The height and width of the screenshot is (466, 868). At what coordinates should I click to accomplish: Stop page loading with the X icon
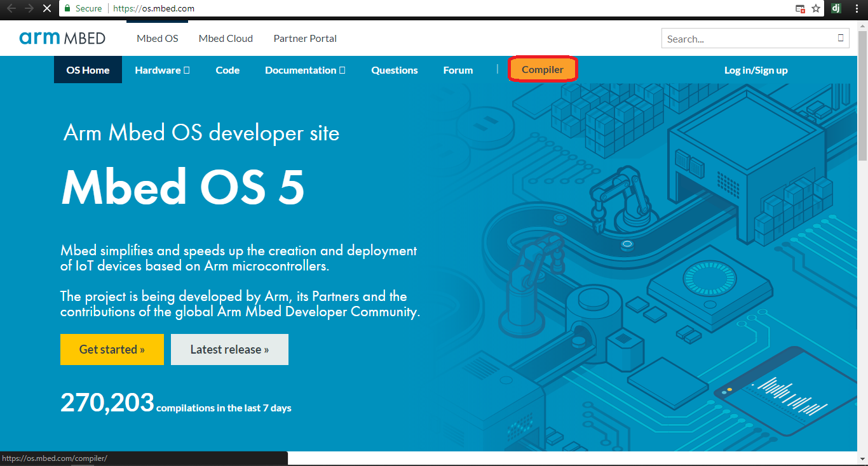click(x=47, y=8)
